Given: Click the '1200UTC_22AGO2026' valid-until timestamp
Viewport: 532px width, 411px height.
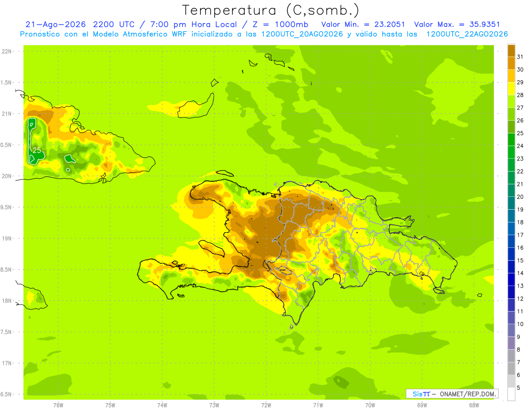Looking at the screenshot, I should click(x=467, y=34).
